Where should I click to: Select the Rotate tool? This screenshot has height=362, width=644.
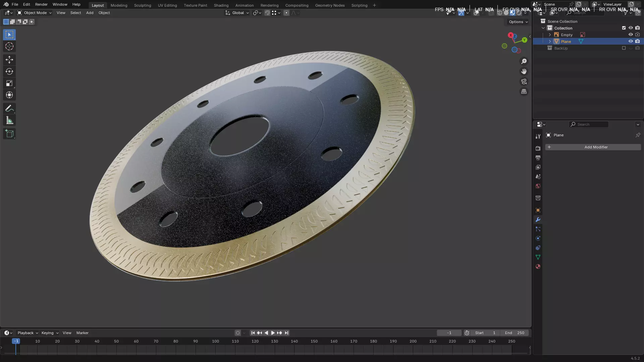[x=9, y=71]
